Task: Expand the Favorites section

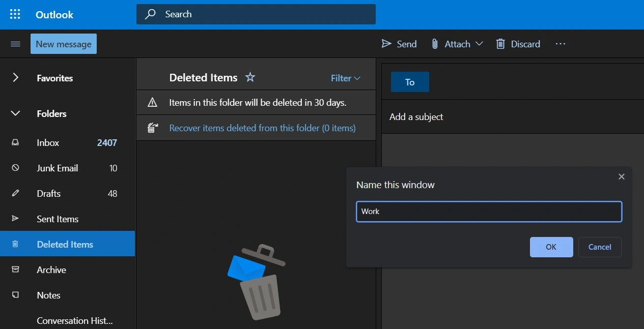Action: click(x=15, y=78)
